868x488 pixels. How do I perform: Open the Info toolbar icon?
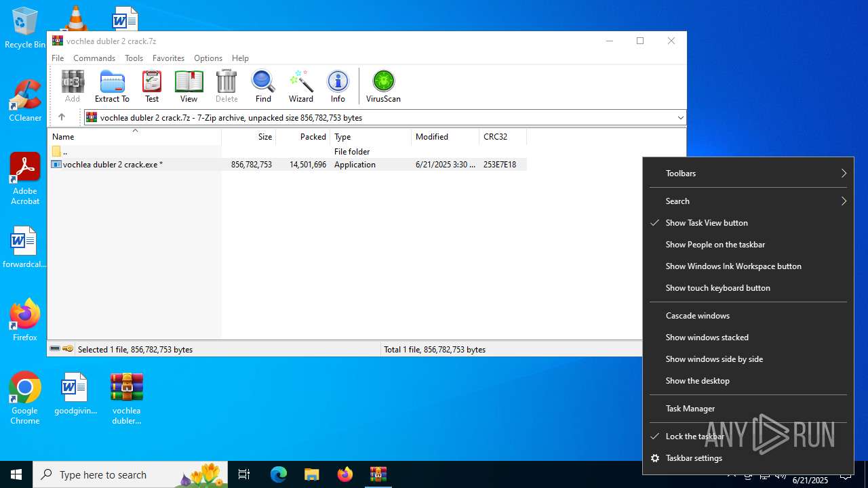338,87
